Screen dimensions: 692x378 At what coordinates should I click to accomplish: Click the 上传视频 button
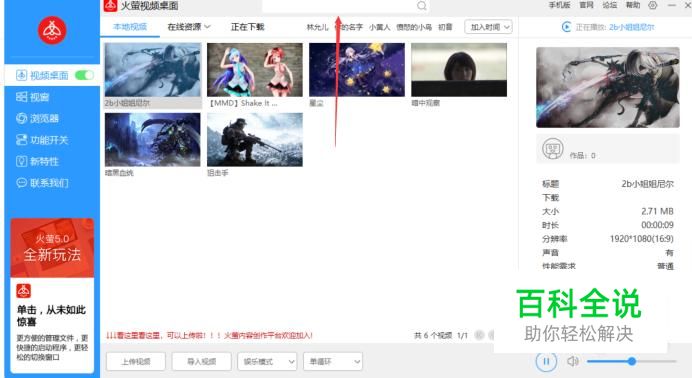[136, 362]
